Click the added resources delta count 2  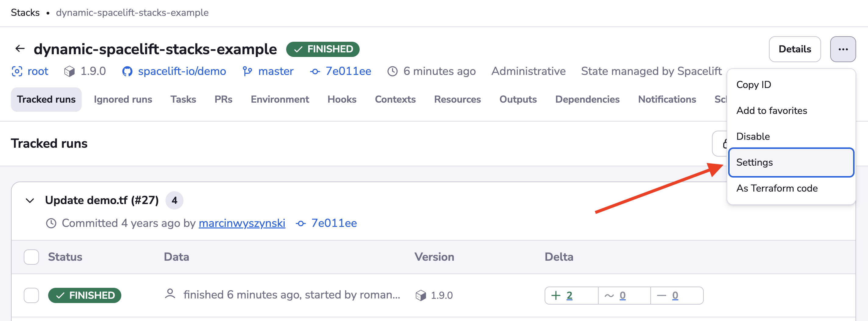pos(569,295)
